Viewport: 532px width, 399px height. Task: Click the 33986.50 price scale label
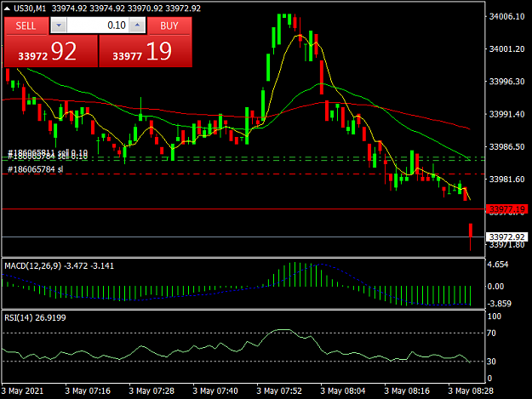click(x=507, y=147)
